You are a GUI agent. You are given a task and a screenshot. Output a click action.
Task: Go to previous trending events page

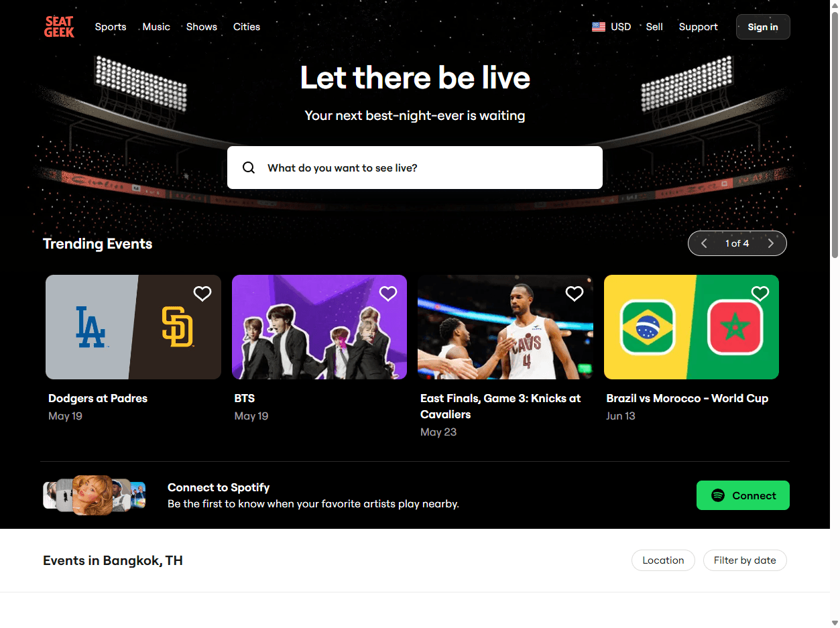(704, 243)
